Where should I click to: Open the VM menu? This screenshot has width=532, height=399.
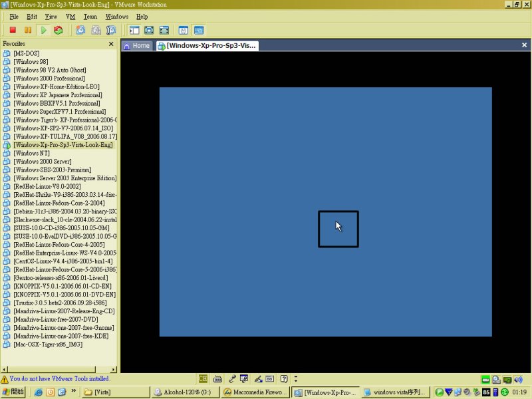pos(70,17)
